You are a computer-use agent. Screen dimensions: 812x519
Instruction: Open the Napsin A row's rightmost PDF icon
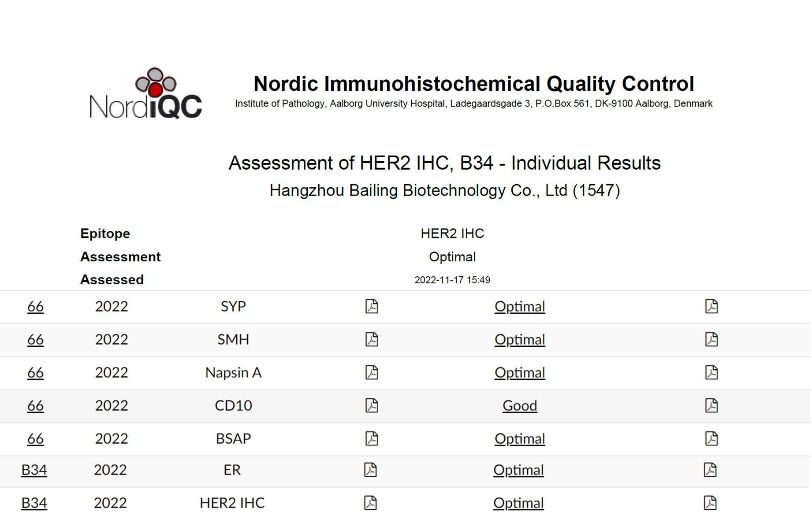(711, 372)
